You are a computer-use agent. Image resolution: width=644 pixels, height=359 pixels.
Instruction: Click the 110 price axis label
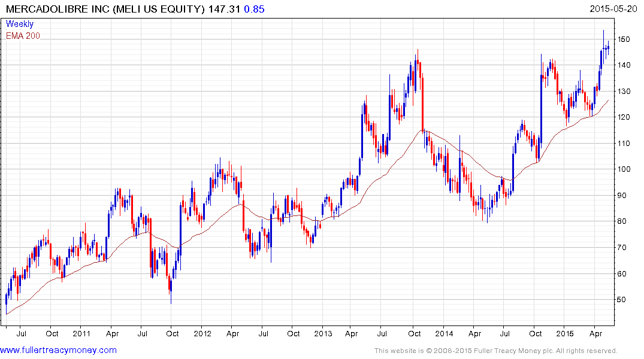(x=624, y=144)
